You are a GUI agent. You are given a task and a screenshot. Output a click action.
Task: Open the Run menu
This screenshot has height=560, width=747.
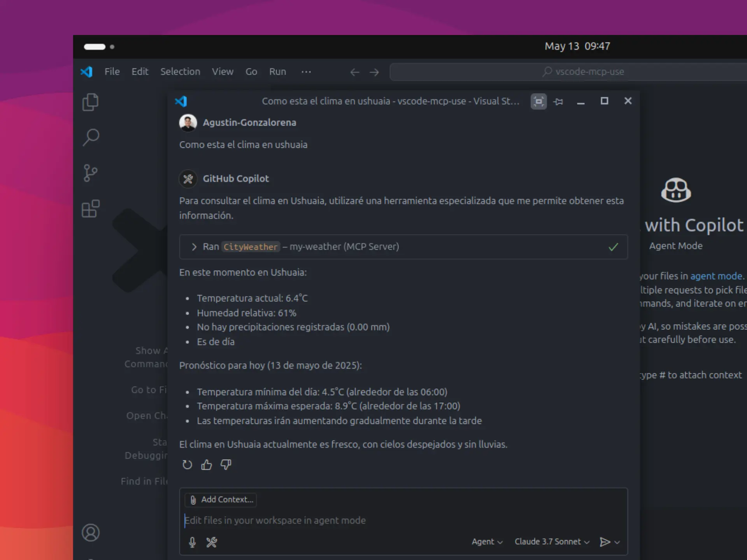click(x=277, y=72)
